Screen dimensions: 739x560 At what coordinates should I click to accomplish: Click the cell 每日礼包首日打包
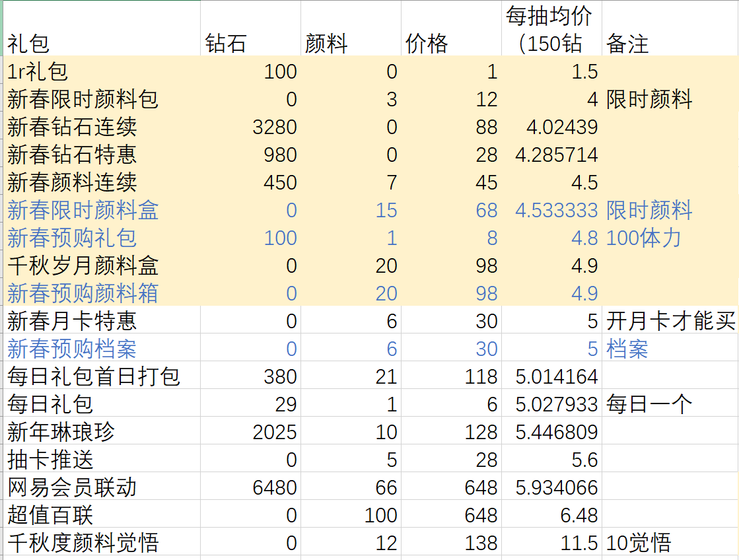tap(101, 376)
